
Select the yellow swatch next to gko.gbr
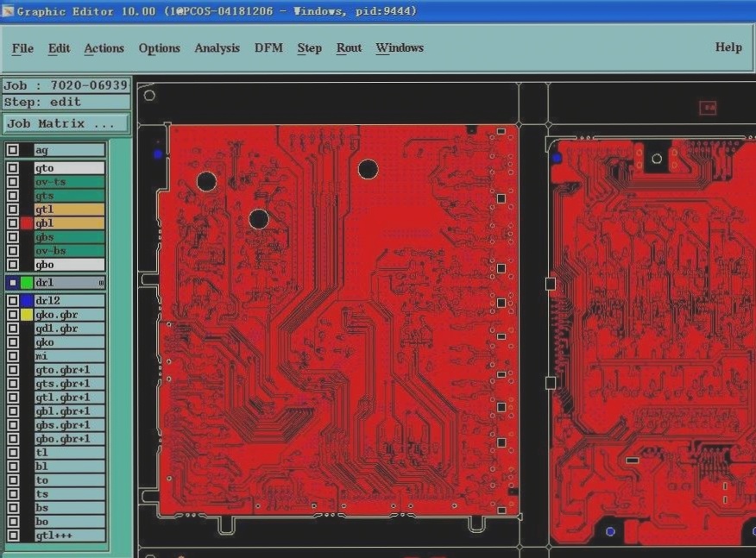[x=27, y=315]
